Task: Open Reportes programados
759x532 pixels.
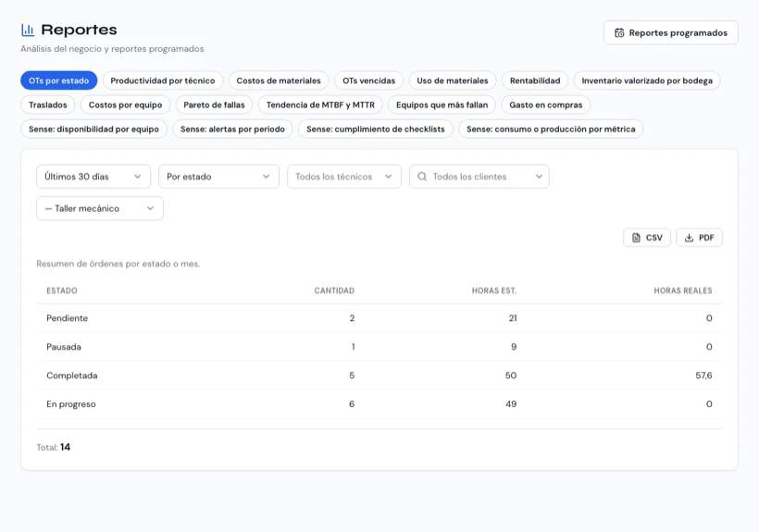Action: pos(671,33)
